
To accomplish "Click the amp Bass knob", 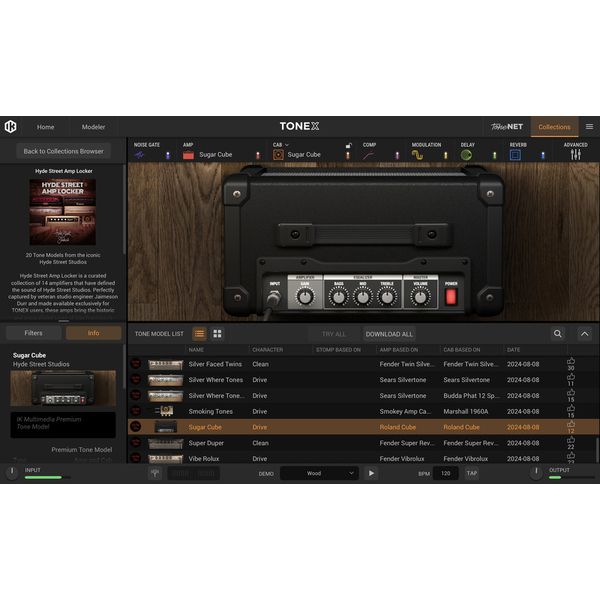I will tap(339, 297).
